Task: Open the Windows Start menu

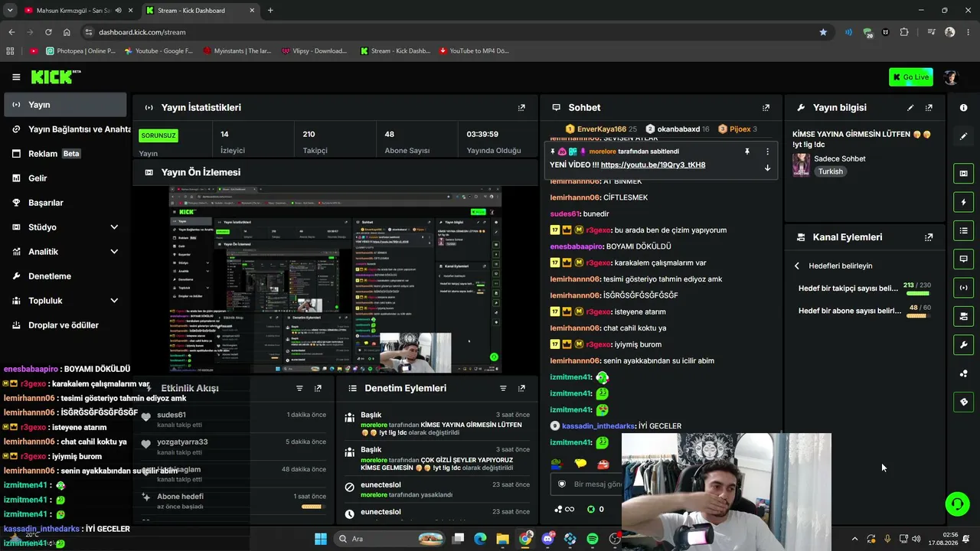Action: click(x=321, y=539)
